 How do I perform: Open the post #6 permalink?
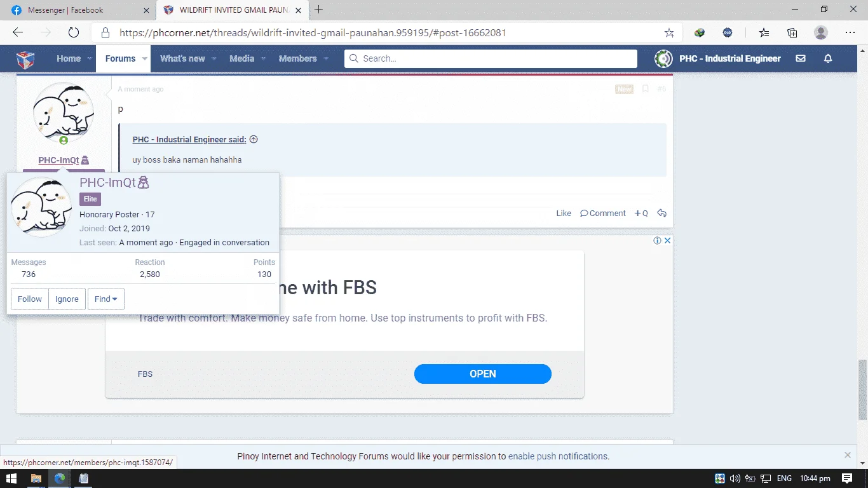(661, 89)
